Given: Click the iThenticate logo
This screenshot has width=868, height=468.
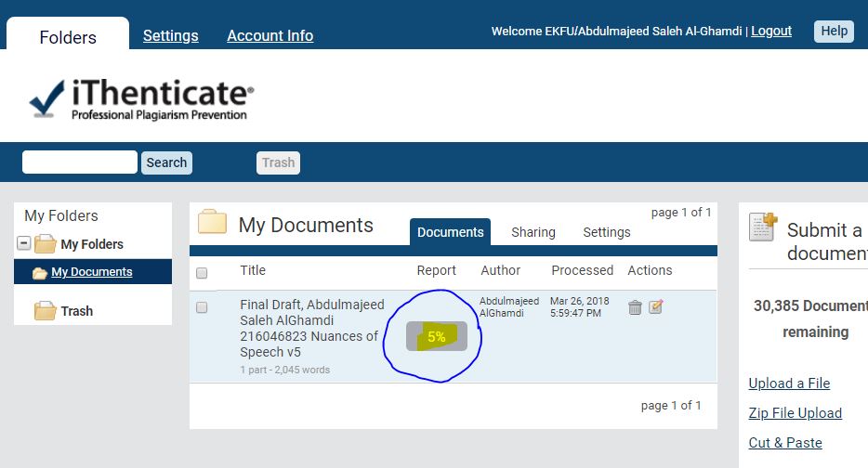Looking at the screenshot, I should click(141, 99).
